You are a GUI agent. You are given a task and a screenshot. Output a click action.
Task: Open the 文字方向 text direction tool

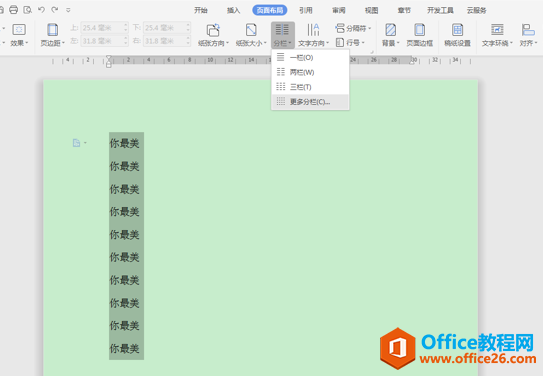[313, 35]
